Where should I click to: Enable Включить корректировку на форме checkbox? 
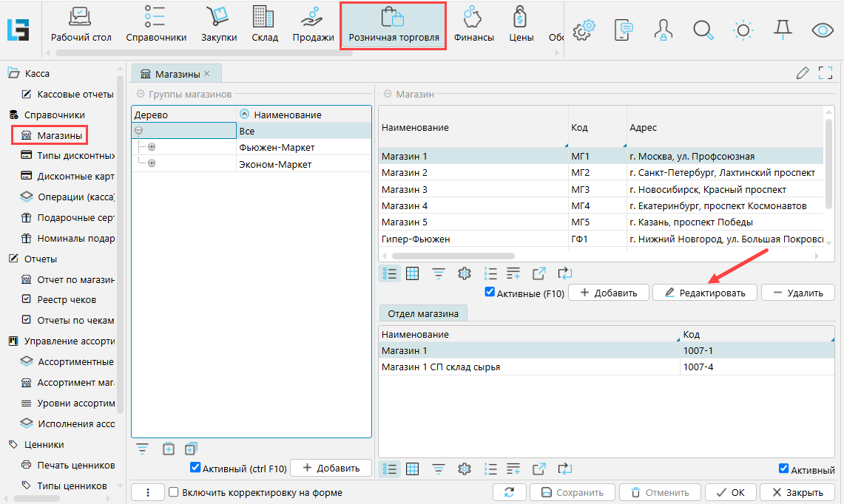(173, 492)
